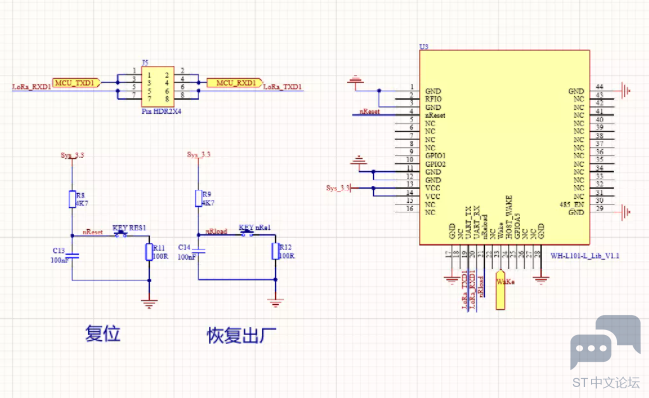Image resolution: width=649 pixels, height=398 pixels.
Task: Select the LoRa_RXD1 net label near J5
Action: (32, 87)
